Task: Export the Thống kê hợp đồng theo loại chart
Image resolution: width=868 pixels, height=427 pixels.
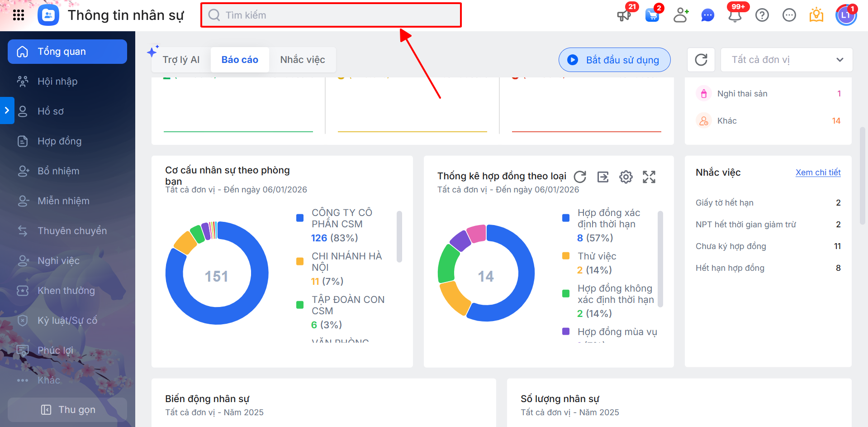Action: click(x=603, y=177)
